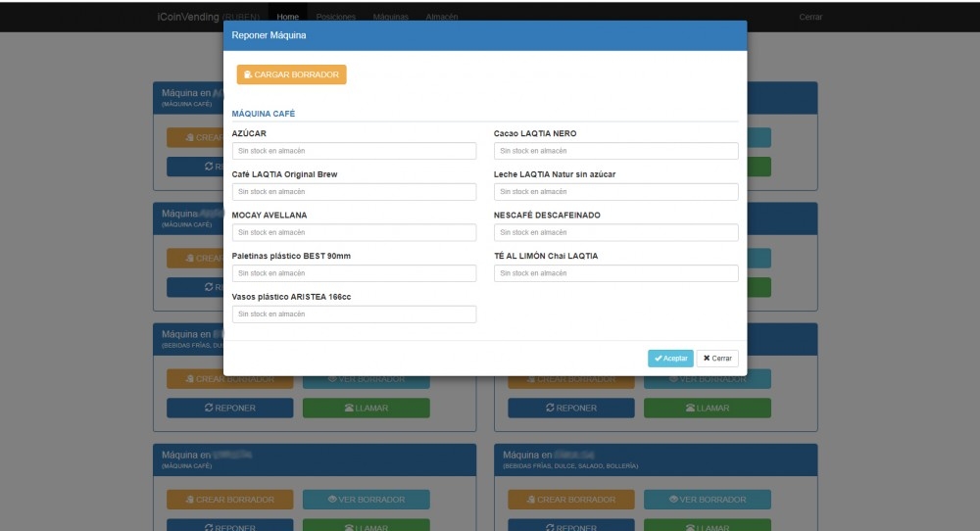Focus the MOCAY AVELLANA input field

[x=354, y=233]
